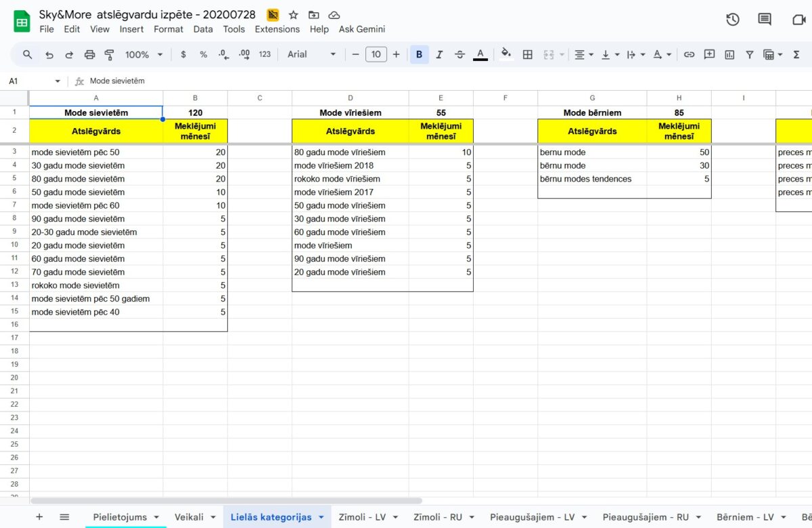Click the paint format icon
Viewport: 812px width, 528px height.
pyautogui.click(x=110, y=55)
